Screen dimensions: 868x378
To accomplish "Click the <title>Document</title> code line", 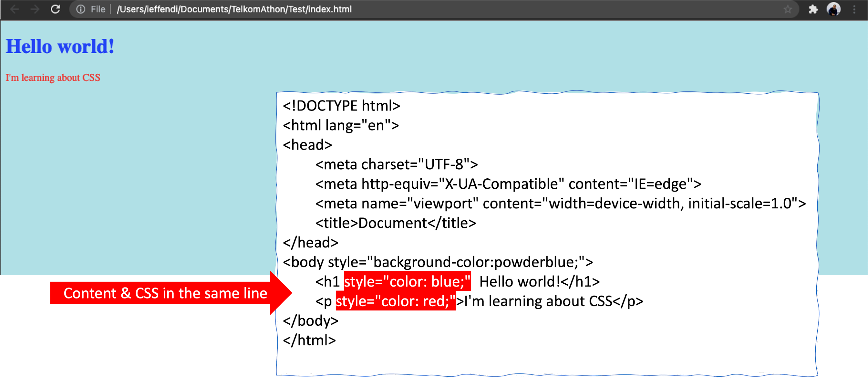I will click(396, 223).
